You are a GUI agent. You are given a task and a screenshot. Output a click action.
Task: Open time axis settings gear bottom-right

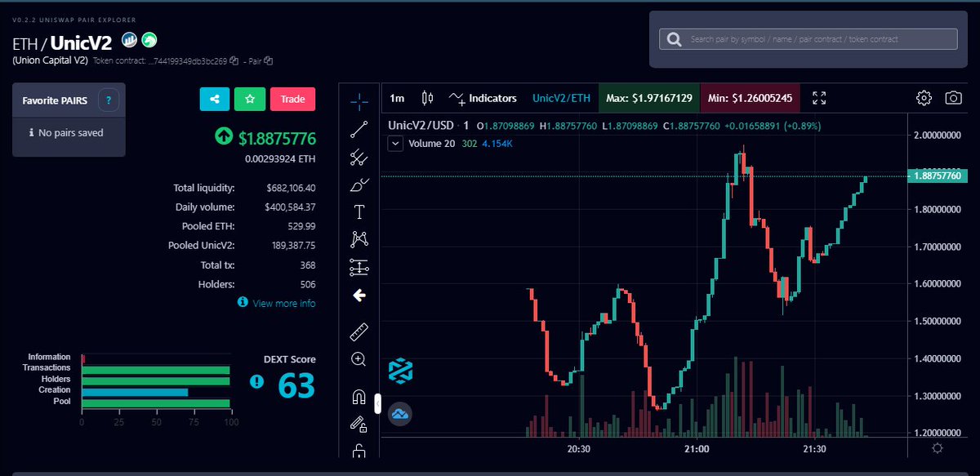pos(937,448)
